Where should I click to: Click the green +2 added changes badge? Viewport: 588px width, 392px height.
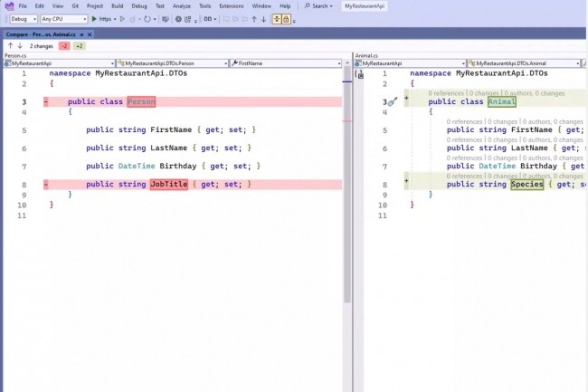tap(80, 45)
